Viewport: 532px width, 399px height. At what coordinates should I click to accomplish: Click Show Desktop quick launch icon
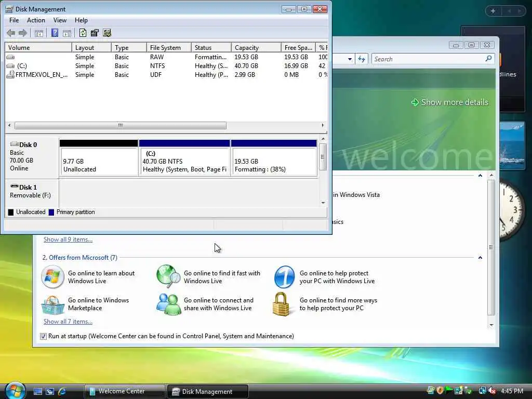pyautogui.click(x=37, y=392)
